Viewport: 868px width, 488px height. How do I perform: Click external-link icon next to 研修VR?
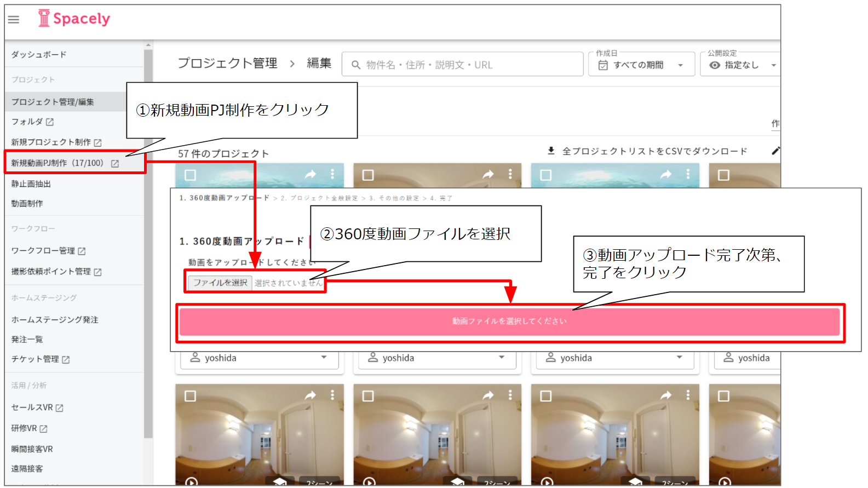click(x=43, y=429)
